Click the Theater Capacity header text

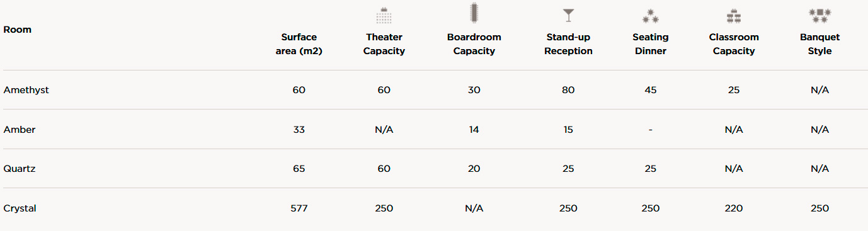384,44
